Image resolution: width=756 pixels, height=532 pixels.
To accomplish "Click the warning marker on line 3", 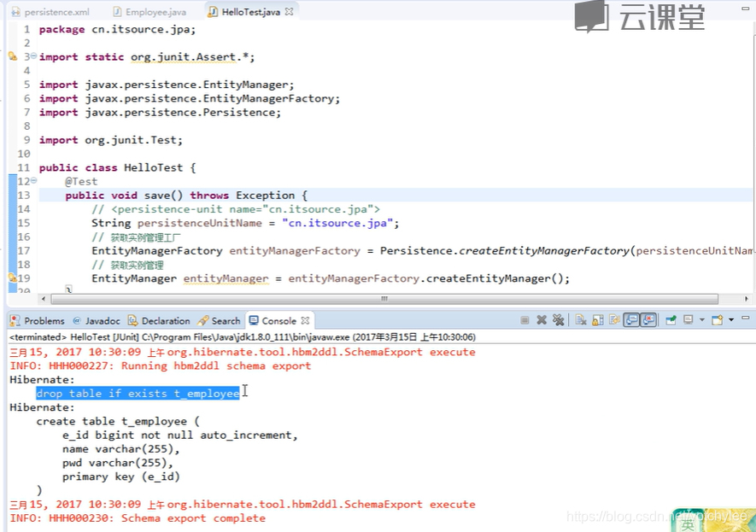I will 13,56.
